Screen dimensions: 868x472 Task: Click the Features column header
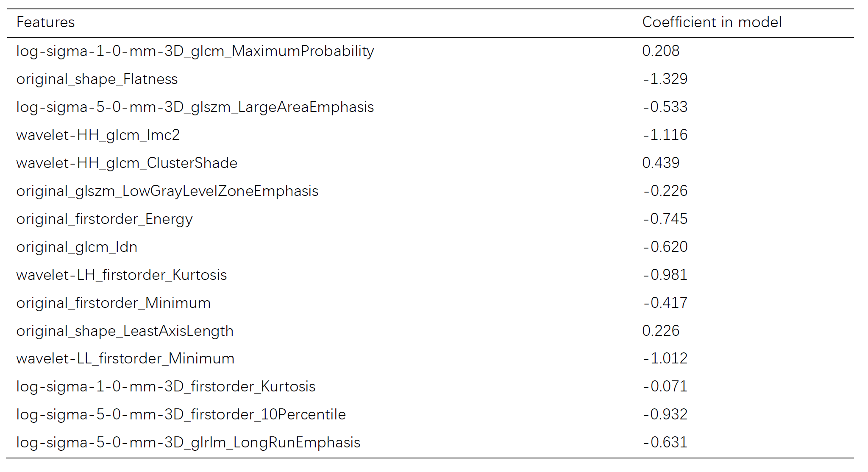pos(45,22)
